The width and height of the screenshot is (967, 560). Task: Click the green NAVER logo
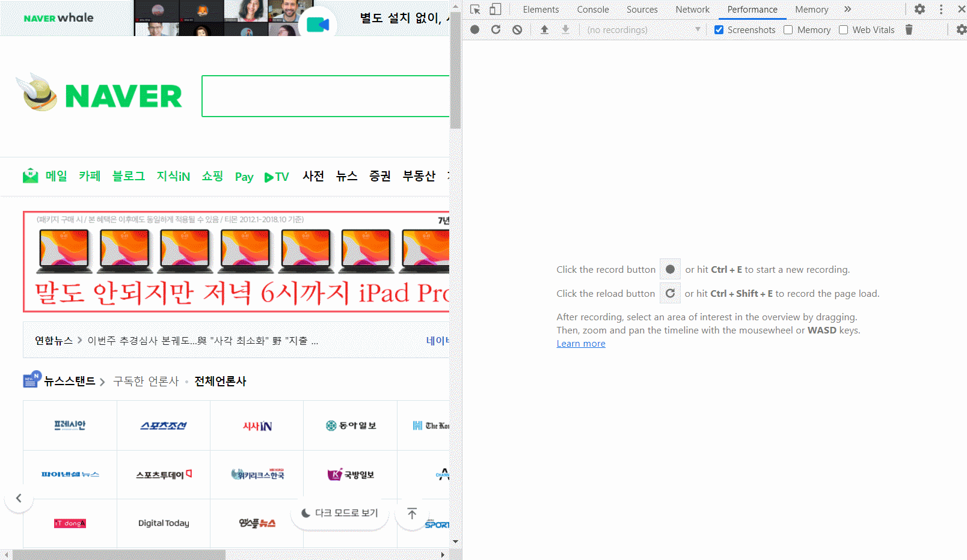pyautogui.click(x=123, y=96)
